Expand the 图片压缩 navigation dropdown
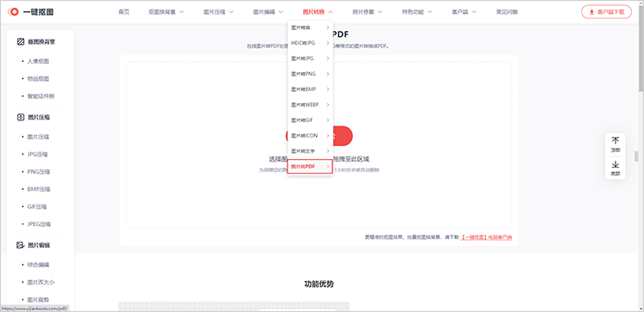Viewport: 644px width, 312px height. click(x=218, y=12)
